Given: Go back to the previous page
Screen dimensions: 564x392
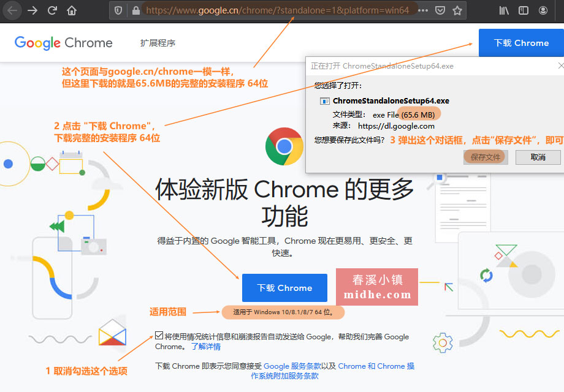Looking at the screenshot, I should (12, 10).
